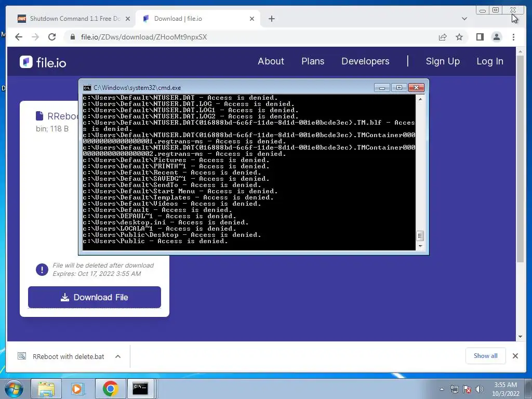This screenshot has width=532, height=399.
Task: Close the downloads bar
Action: click(x=515, y=356)
